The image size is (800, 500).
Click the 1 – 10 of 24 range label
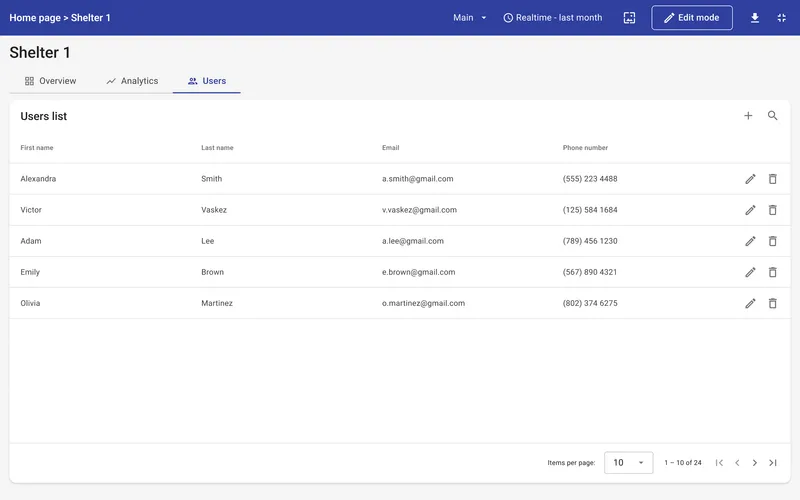683,463
